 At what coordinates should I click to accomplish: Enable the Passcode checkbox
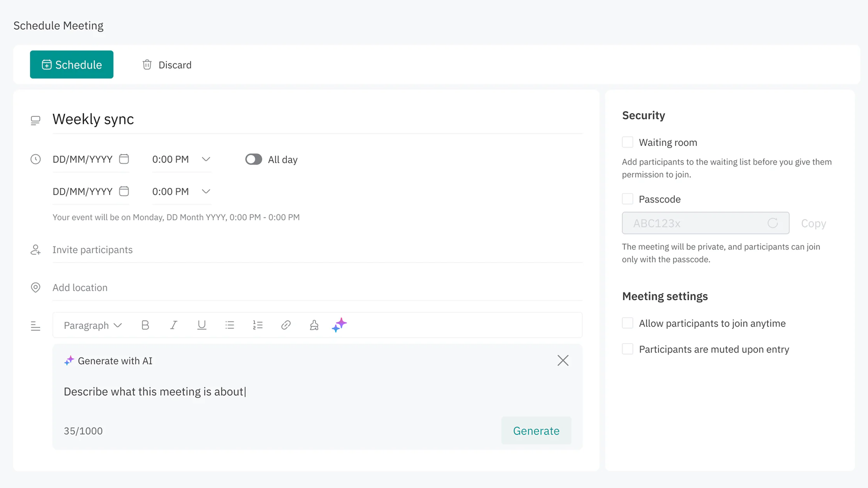(x=628, y=199)
